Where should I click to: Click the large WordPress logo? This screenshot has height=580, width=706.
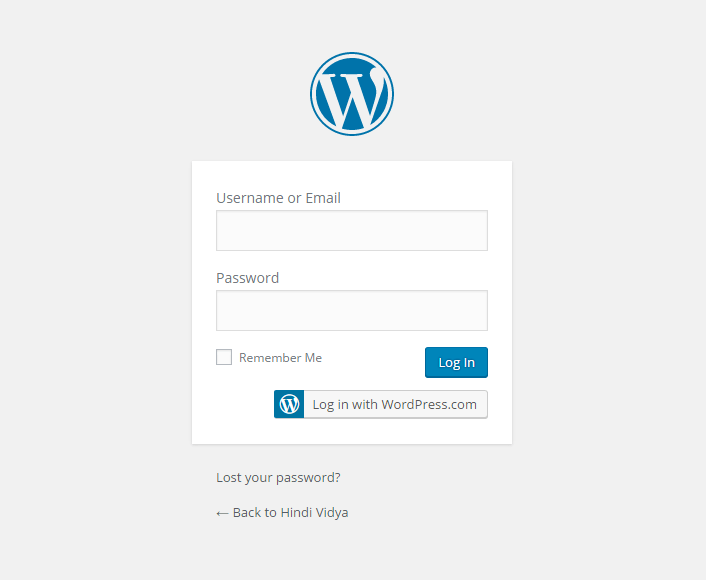pyautogui.click(x=352, y=94)
